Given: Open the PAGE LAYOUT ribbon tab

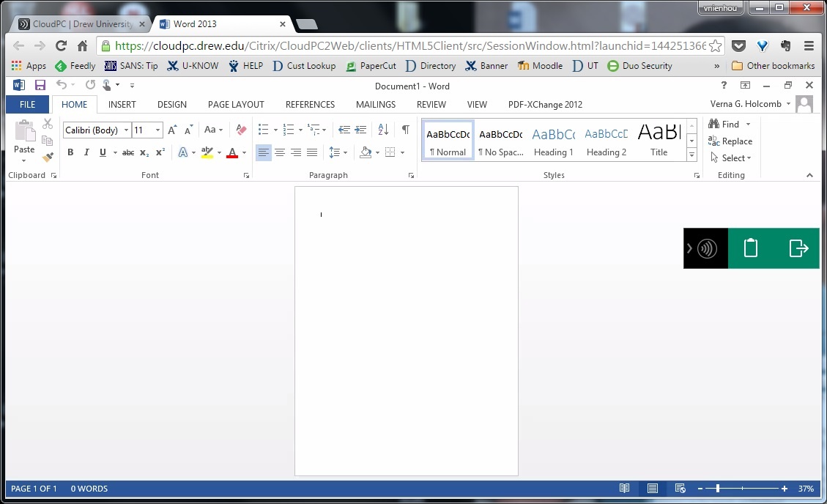Looking at the screenshot, I should pos(236,105).
